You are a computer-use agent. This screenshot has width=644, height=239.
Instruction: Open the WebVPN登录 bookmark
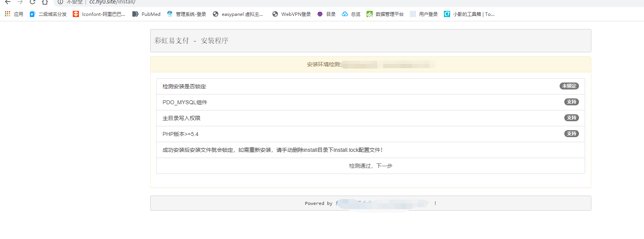291,14
